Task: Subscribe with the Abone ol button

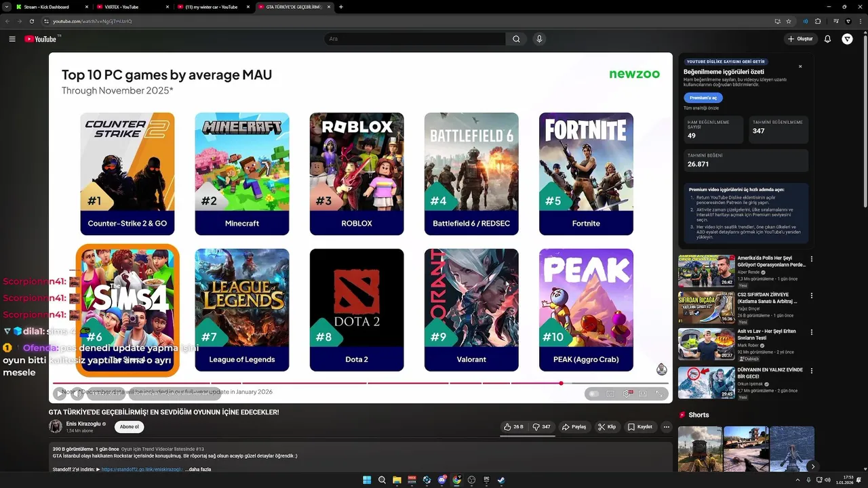Action: [x=130, y=427]
